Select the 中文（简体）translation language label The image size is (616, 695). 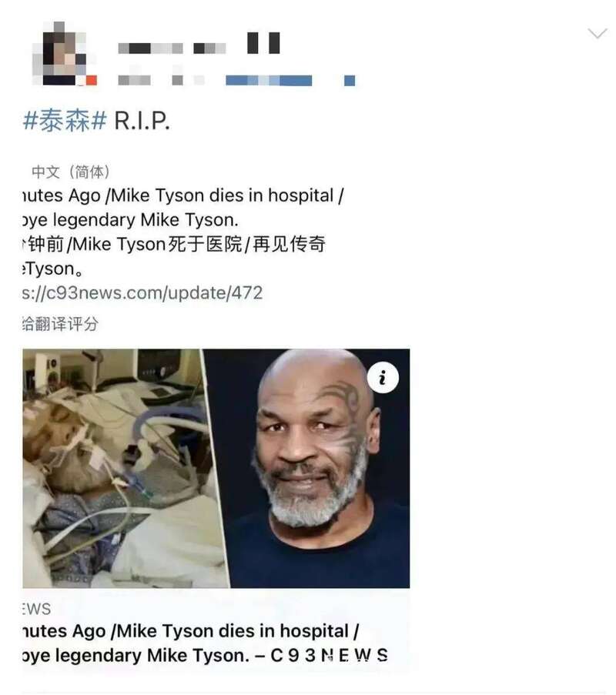(x=71, y=172)
